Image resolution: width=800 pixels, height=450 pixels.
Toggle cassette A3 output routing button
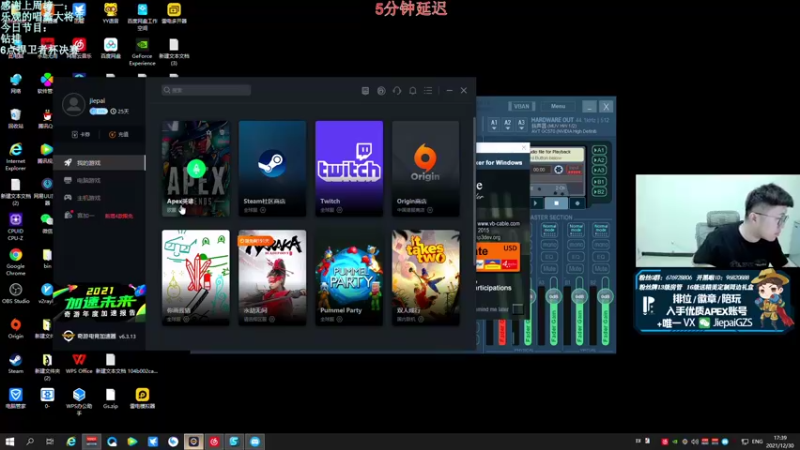[x=599, y=170]
